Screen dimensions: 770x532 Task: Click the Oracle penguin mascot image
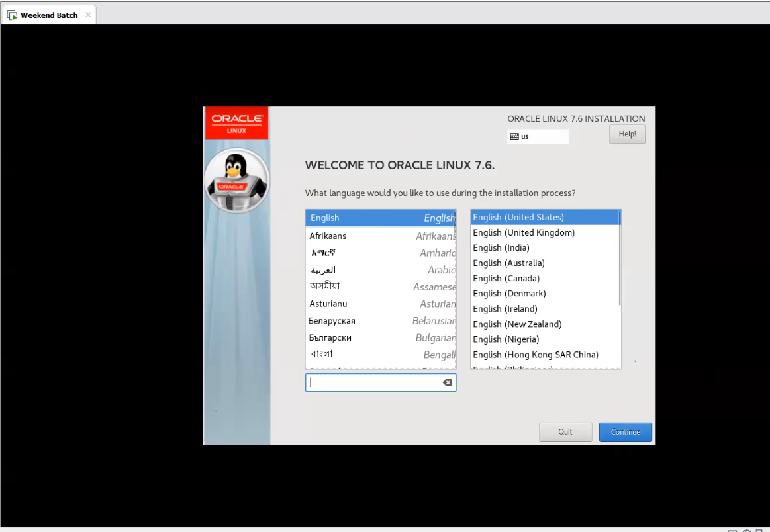237,181
